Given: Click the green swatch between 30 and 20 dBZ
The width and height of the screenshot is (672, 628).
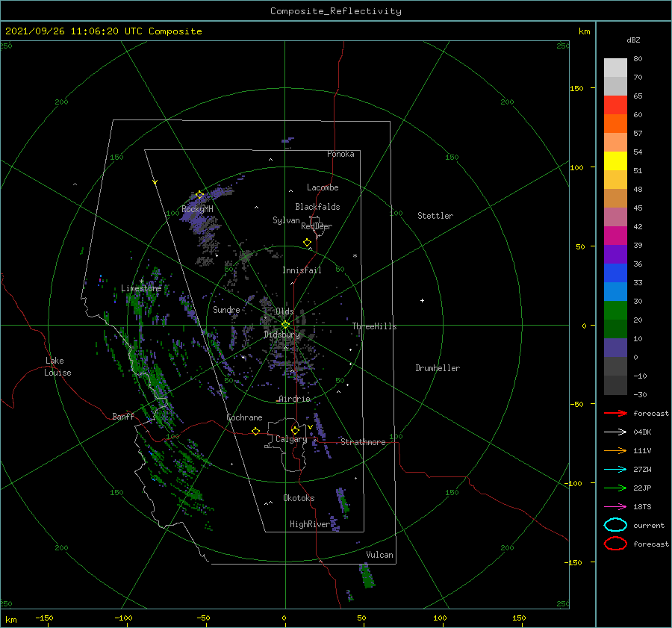Looking at the screenshot, I should (615, 311).
